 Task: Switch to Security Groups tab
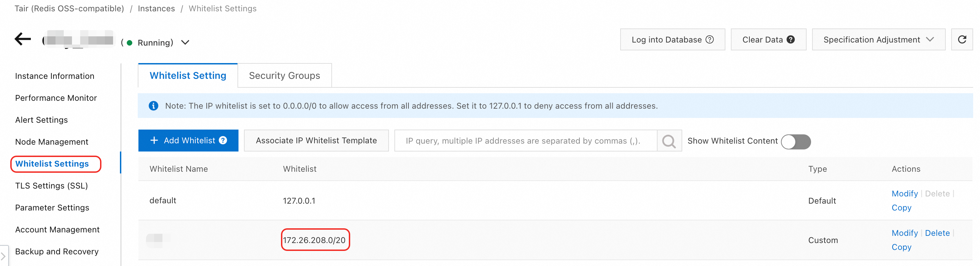point(284,76)
